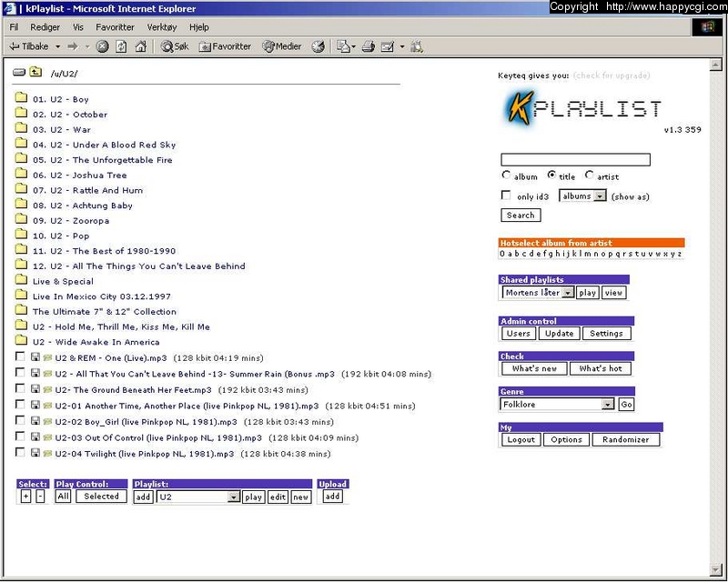This screenshot has width=728, height=582.
Task: Open the U2 playlist dropdown
Action: [x=198, y=497]
